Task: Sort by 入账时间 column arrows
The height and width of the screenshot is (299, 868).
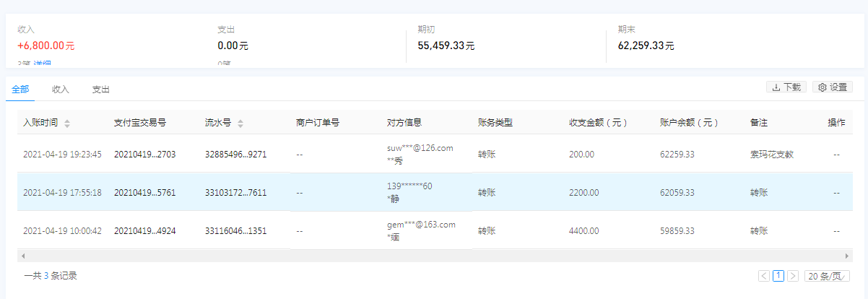Action: click(x=67, y=123)
